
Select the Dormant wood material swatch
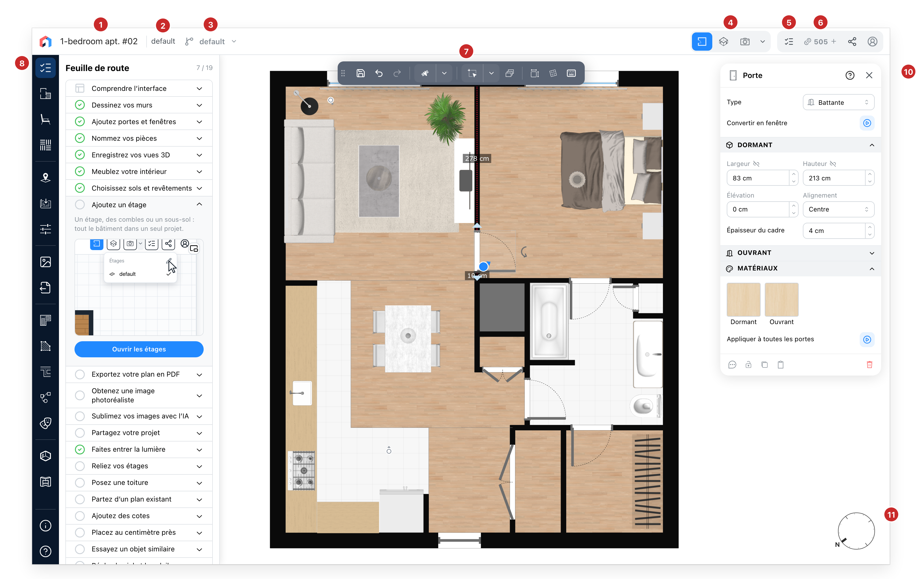click(x=743, y=299)
